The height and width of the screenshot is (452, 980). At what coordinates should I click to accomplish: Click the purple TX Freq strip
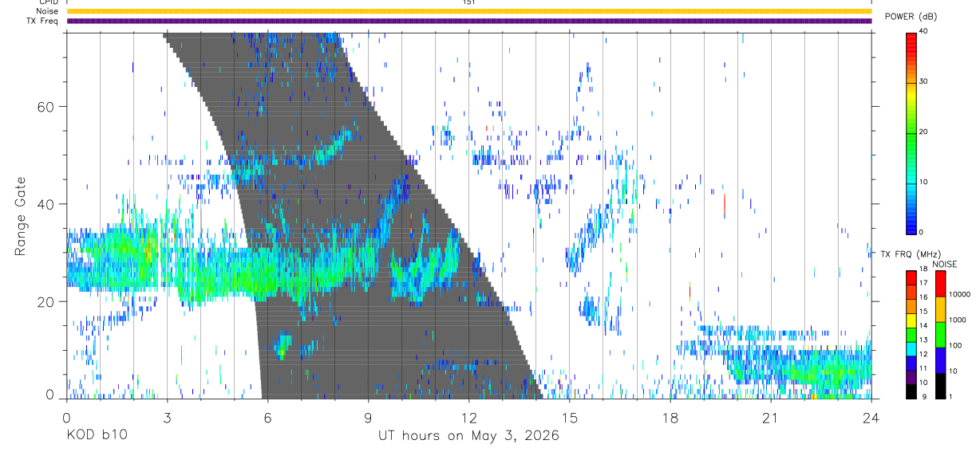coord(468,22)
